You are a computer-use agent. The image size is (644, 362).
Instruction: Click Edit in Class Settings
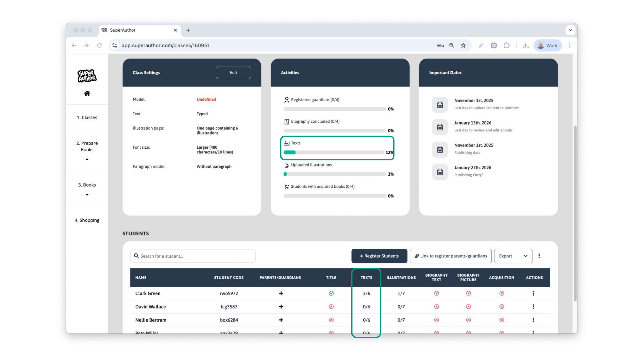click(233, 72)
